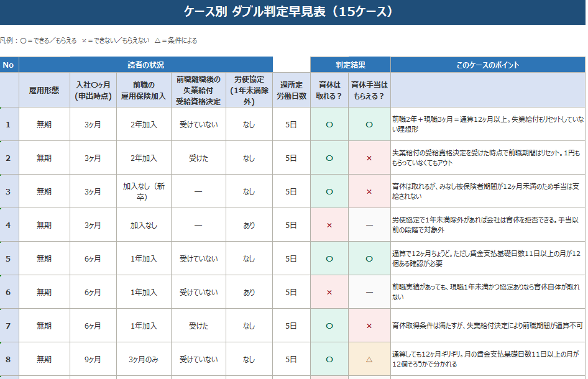Click the 加入なし（新卒） cell
588x379 pixels.
(x=144, y=191)
